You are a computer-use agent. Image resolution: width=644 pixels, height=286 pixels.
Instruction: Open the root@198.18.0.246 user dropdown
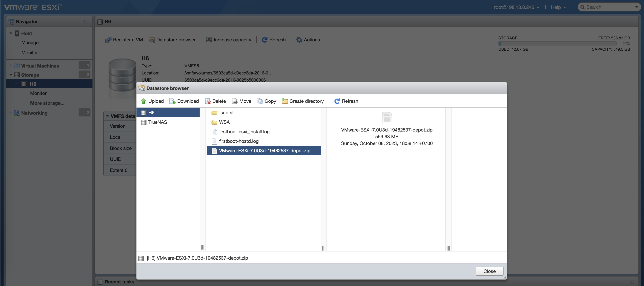tap(516, 7)
